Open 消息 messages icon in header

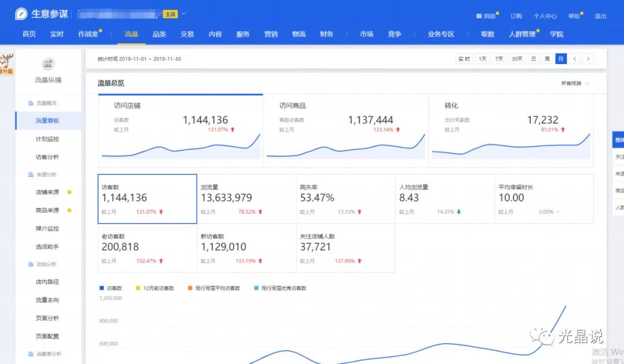coord(479,16)
